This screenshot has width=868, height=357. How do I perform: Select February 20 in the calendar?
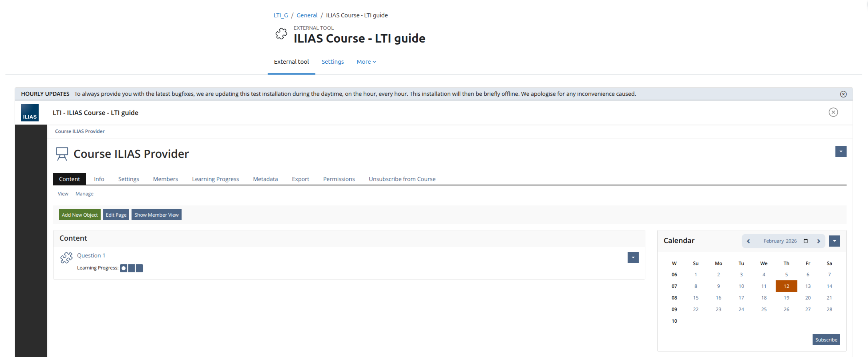click(808, 298)
